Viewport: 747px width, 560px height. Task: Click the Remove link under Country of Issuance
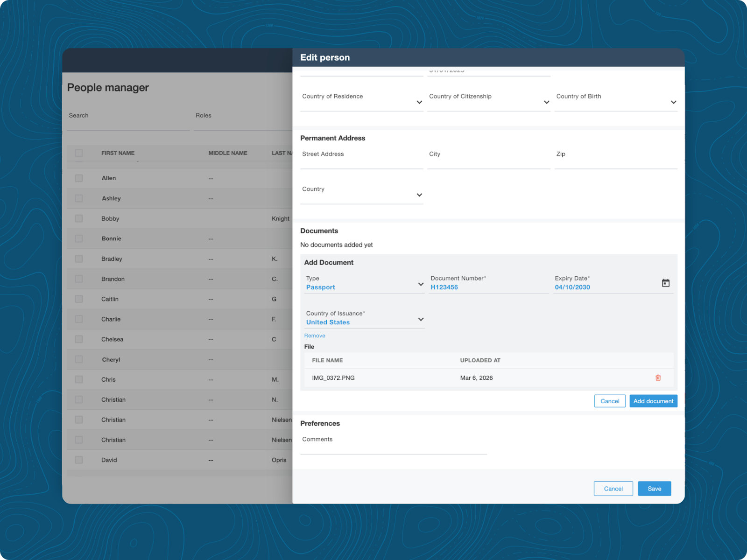[x=315, y=336]
